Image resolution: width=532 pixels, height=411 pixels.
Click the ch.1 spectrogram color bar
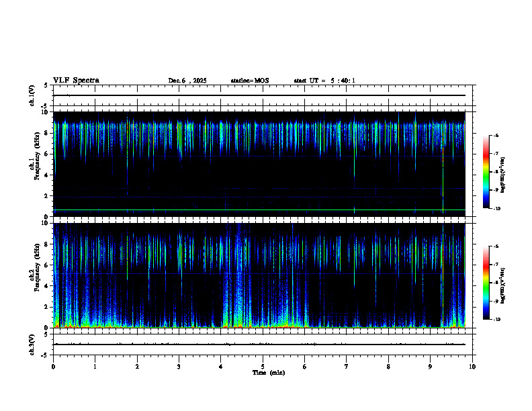point(486,172)
